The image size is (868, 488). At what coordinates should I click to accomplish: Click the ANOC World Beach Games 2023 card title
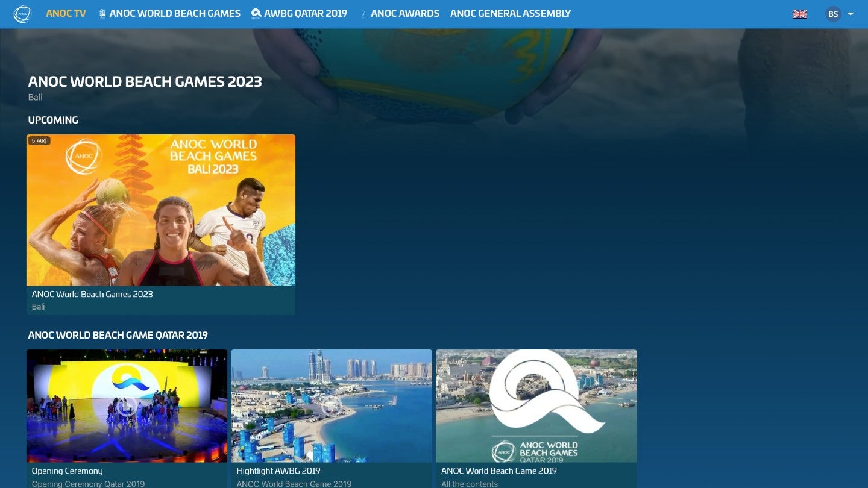(92, 294)
